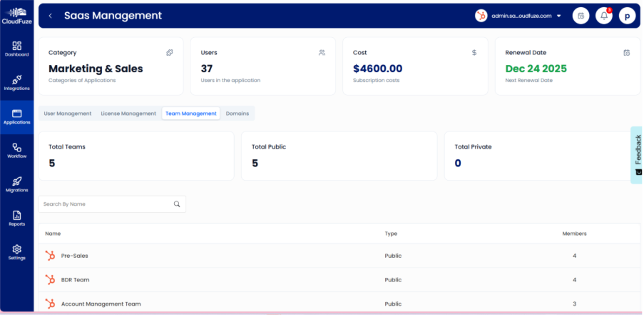Click the HubSpot logo in the header
The width and height of the screenshot is (644, 315).
coord(481,16)
